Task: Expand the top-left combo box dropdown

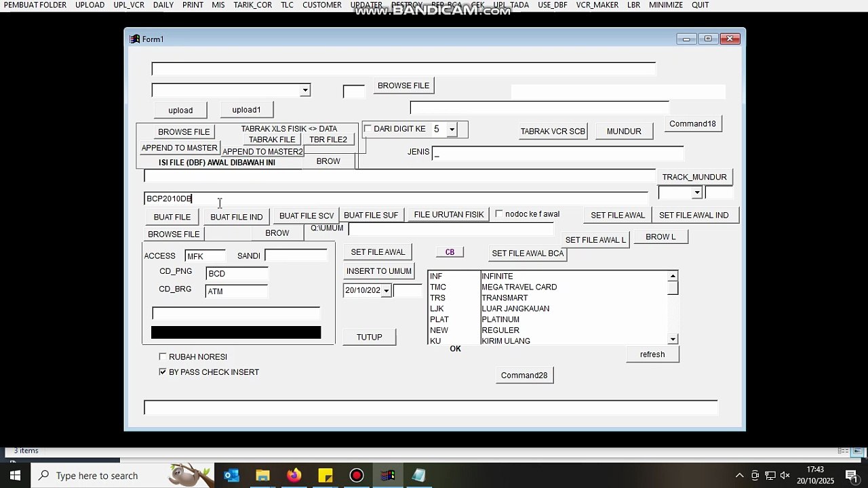Action: (x=305, y=90)
